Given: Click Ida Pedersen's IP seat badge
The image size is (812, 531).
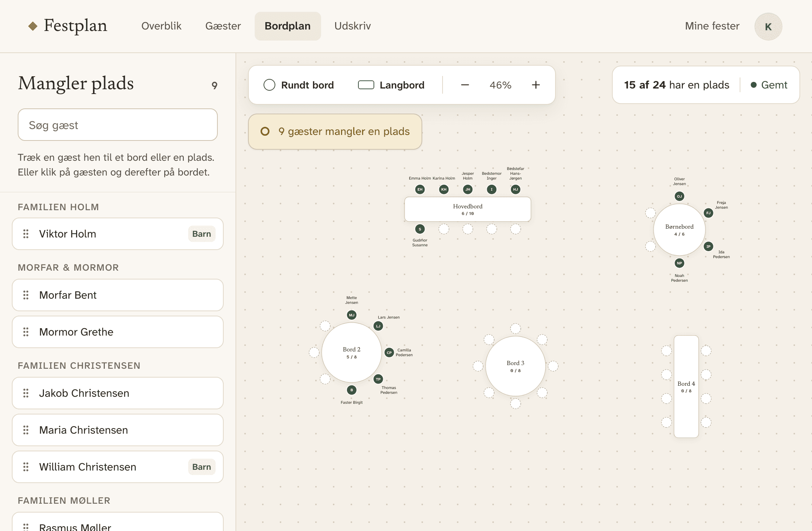Looking at the screenshot, I should pos(708,246).
